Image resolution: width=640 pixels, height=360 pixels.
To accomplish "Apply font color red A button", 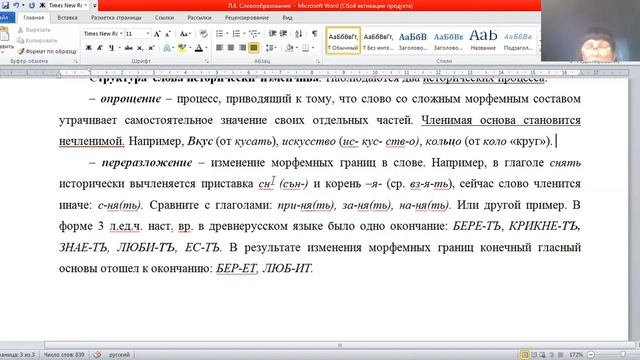I will tap(199, 48).
